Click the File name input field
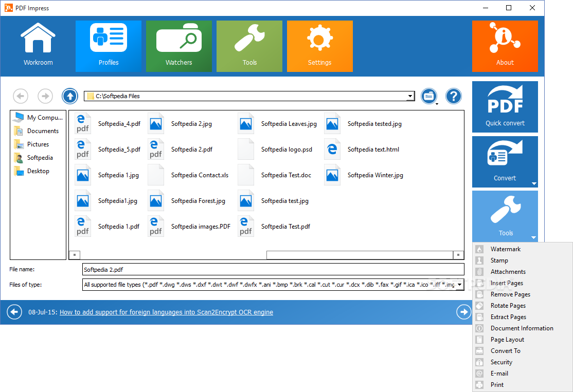Image resolution: width=573 pixels, height=392 pixels. (273, 269)
